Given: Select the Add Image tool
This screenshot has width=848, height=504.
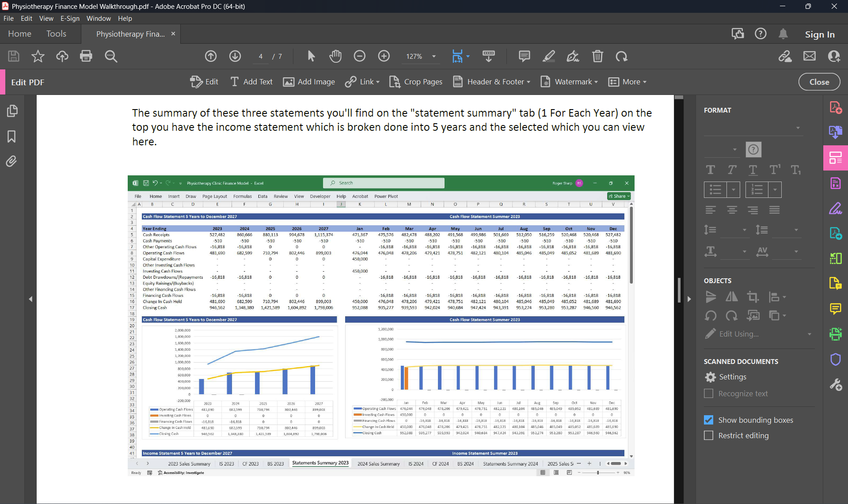Looking at the screenshot, I should [x=308, y=82].
